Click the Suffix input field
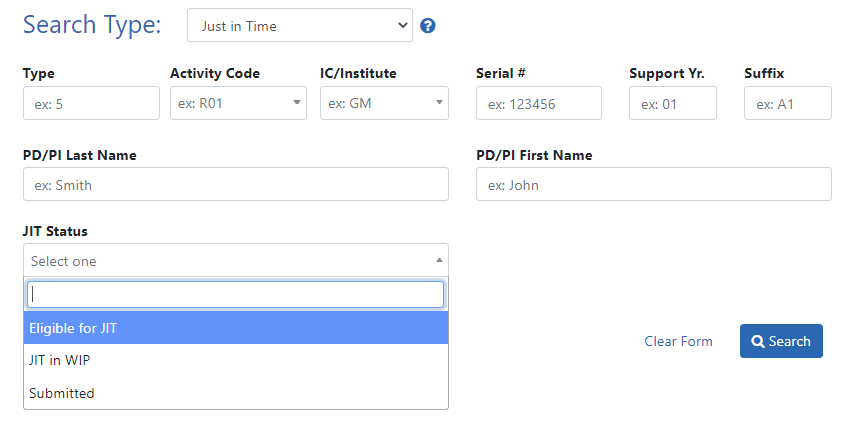 coord(787,103)
